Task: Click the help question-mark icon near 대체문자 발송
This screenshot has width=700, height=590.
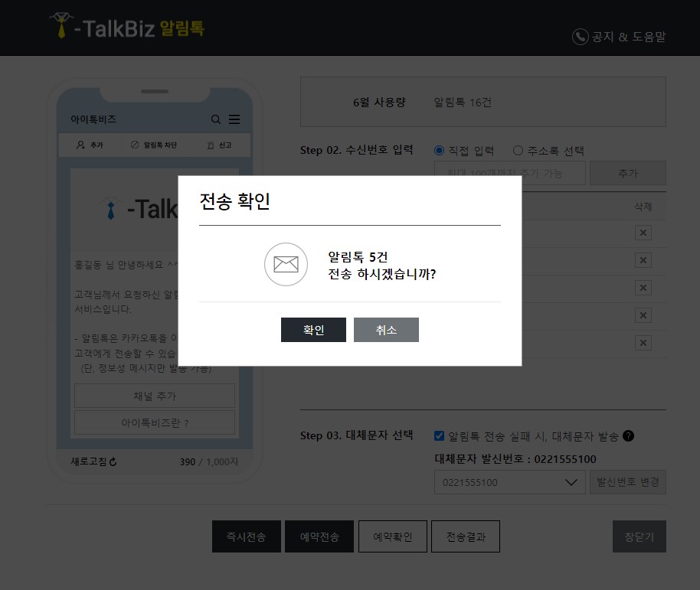Action: 628,436
